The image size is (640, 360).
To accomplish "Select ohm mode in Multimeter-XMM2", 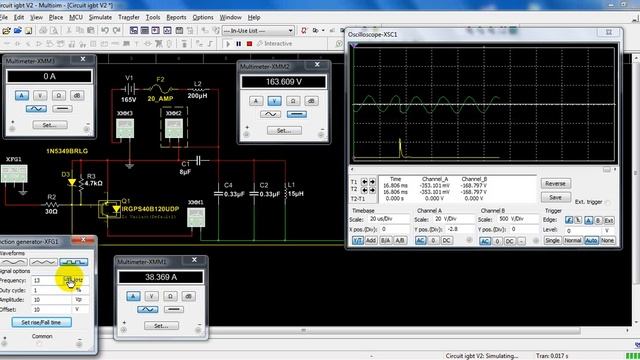I will 293,101.
